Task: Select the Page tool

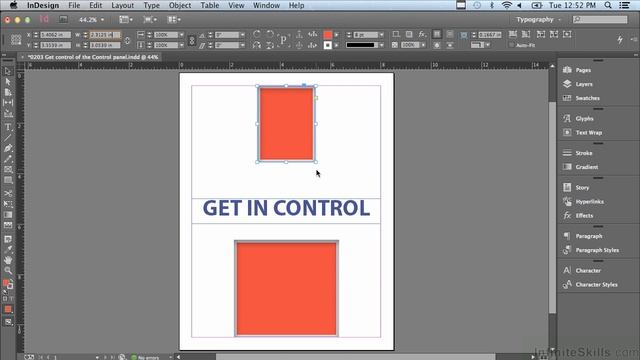Action: [x=8, y=92]
